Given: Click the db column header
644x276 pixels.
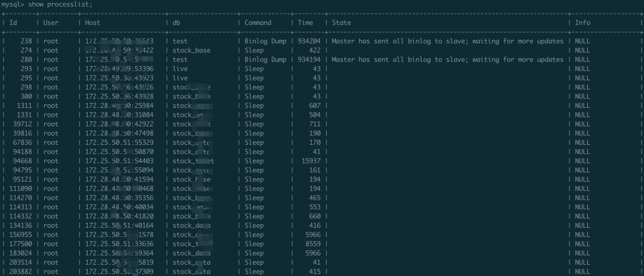Looking at the screenshot, I should (x=177, y=23).
